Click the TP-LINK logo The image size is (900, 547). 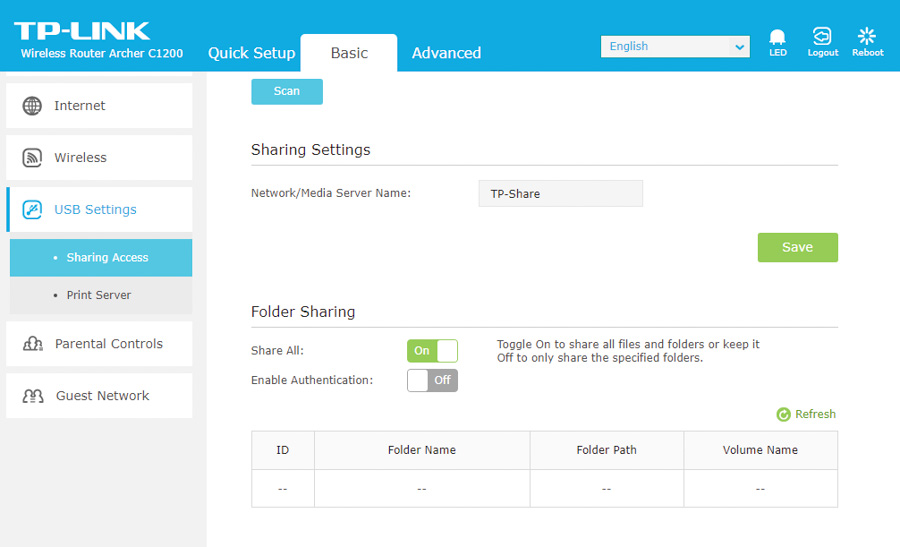tap(82, 31)
